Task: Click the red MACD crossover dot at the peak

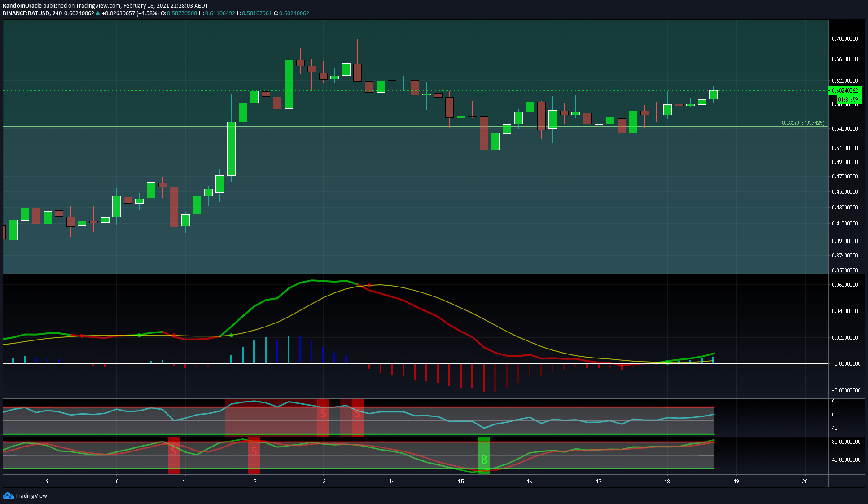Action: 369,286
